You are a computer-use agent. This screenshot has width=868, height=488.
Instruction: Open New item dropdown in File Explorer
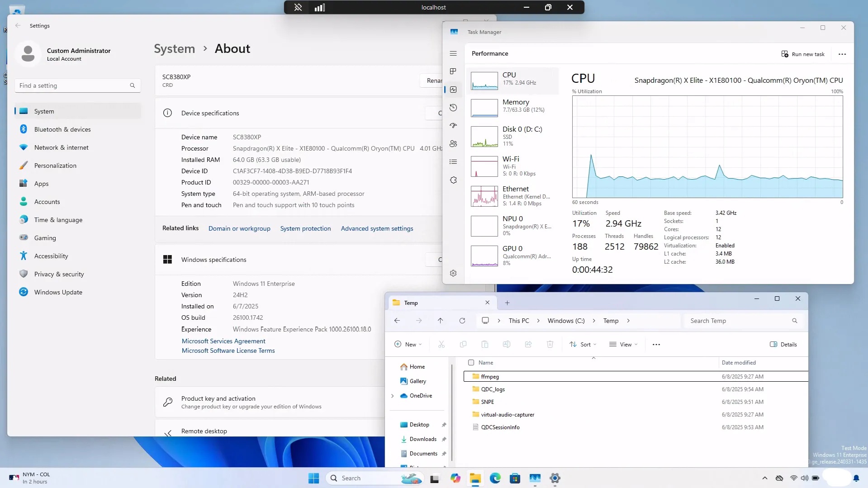[x=408, y=344]
